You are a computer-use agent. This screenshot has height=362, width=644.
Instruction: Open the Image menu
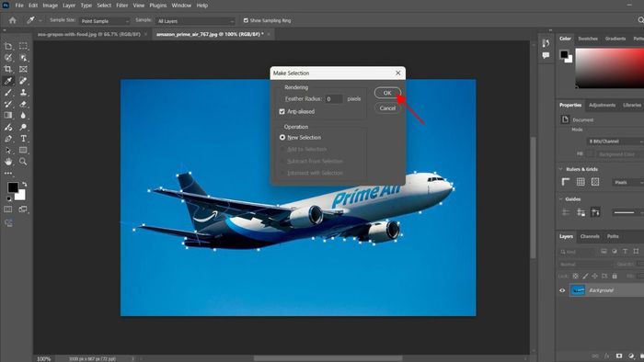pyautogui.click(x=50, y=6)
